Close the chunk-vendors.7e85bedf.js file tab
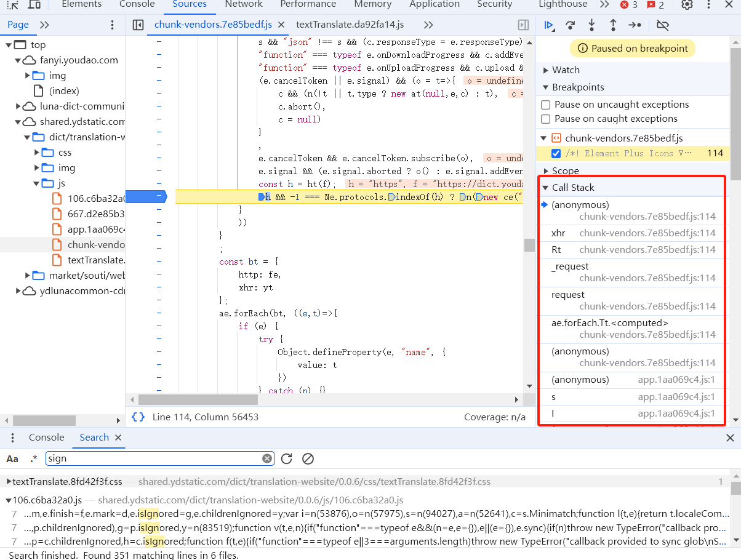 click(x=281, y=25)
